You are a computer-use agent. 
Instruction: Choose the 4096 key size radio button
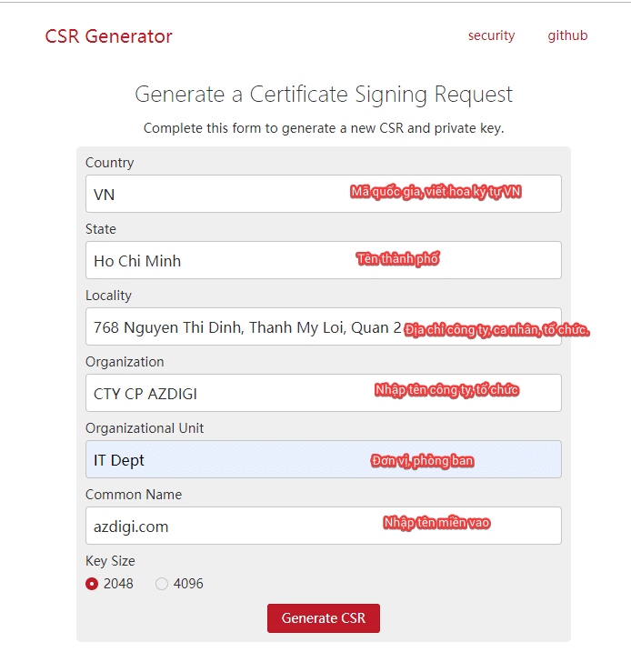tap(162, 584)
